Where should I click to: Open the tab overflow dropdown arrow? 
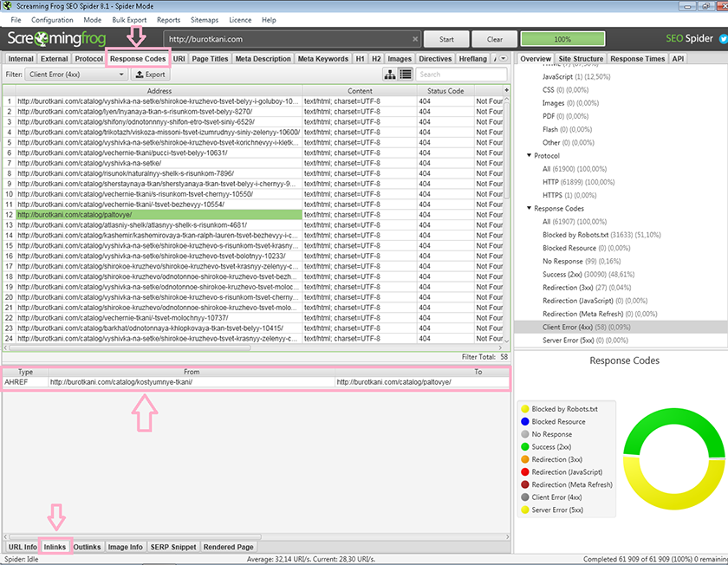tap(504, 59)
